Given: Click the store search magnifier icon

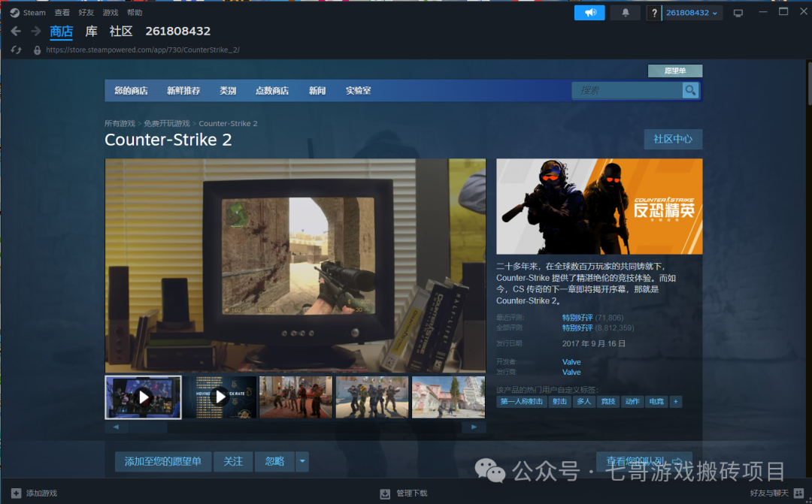Looking at the screenshot, I should [689, 90].
